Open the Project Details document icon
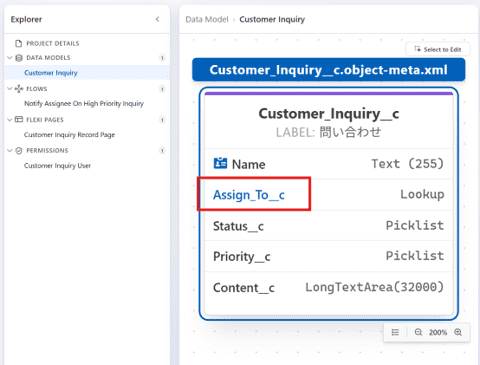Viewport: 480px width, 365px height. pyautogui.click(x=19, y=43)
